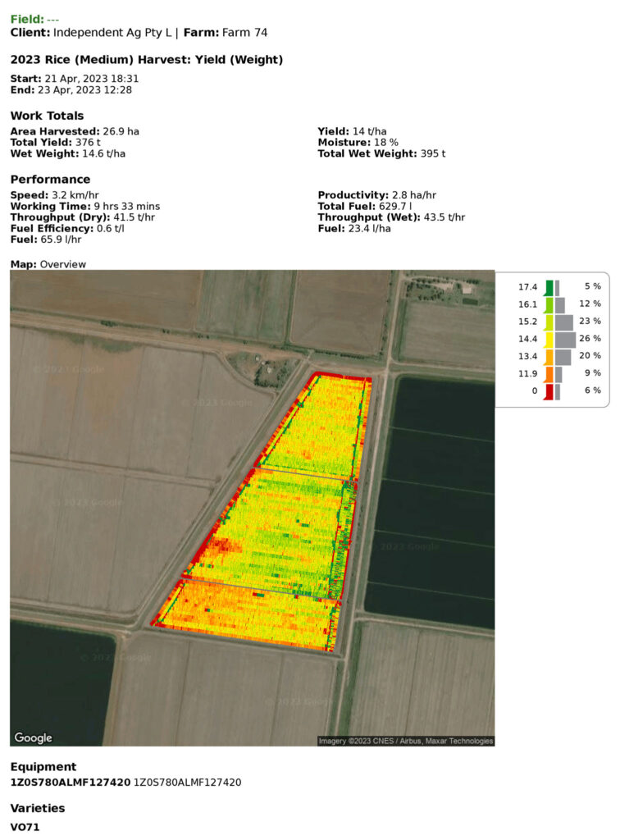The width and height of the screenshot is (620, 840).
Task: Select the yellow-green 15.2 legend swatch
Action: click(549, 322)
